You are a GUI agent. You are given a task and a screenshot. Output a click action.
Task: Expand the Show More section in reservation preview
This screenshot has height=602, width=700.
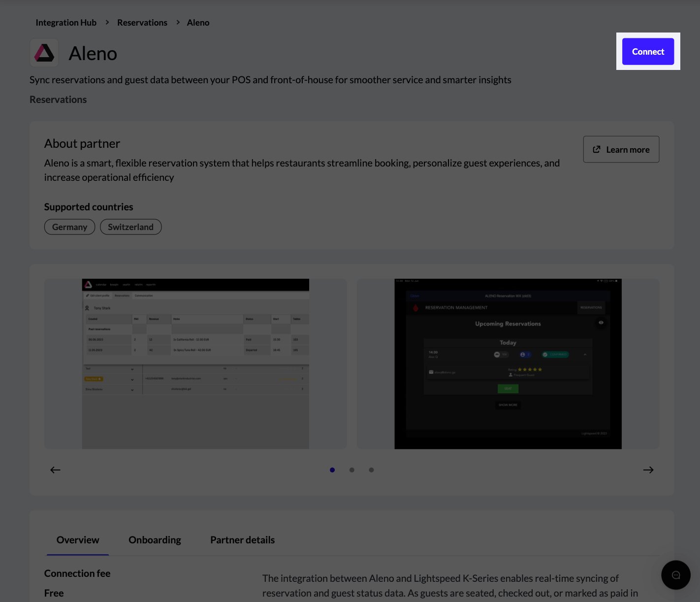508,405
